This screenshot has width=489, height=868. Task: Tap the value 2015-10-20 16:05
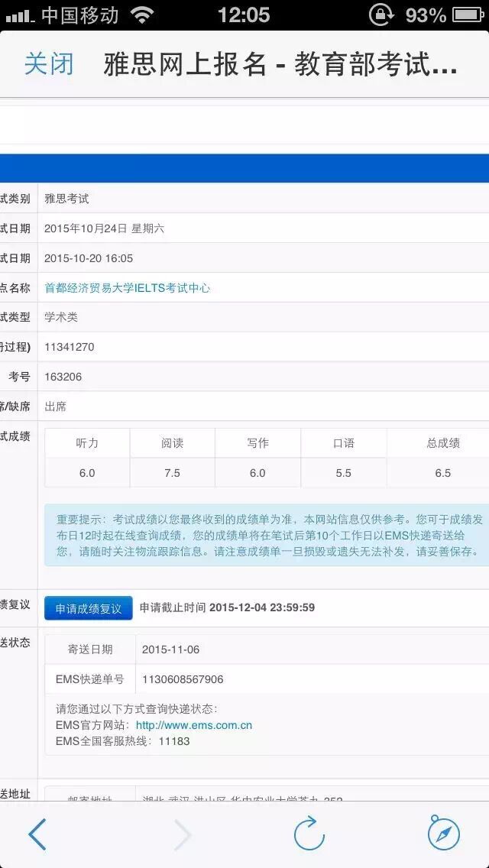[89, 258]
